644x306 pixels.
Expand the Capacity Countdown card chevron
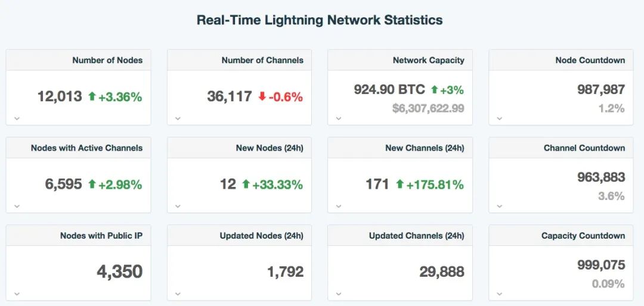500,293
